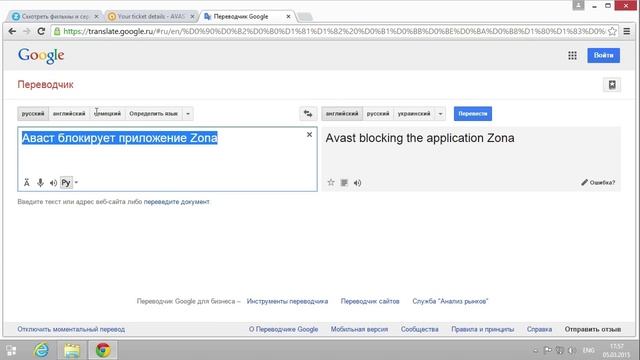Select русский as source language

tap(33, 113)
